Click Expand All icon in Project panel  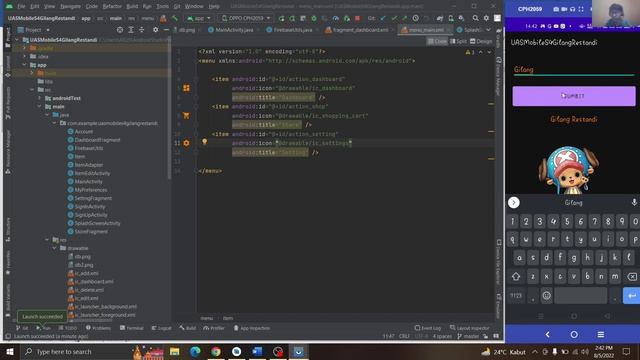(131, 30)
